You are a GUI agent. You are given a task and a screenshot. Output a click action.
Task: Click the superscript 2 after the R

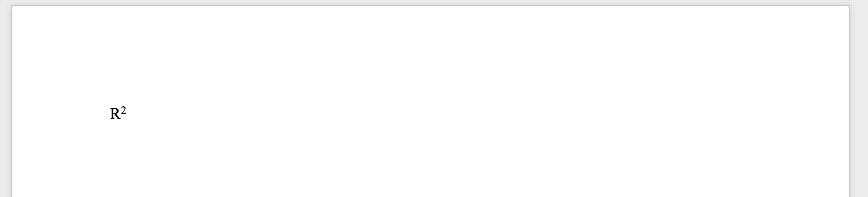click(124, 111)
